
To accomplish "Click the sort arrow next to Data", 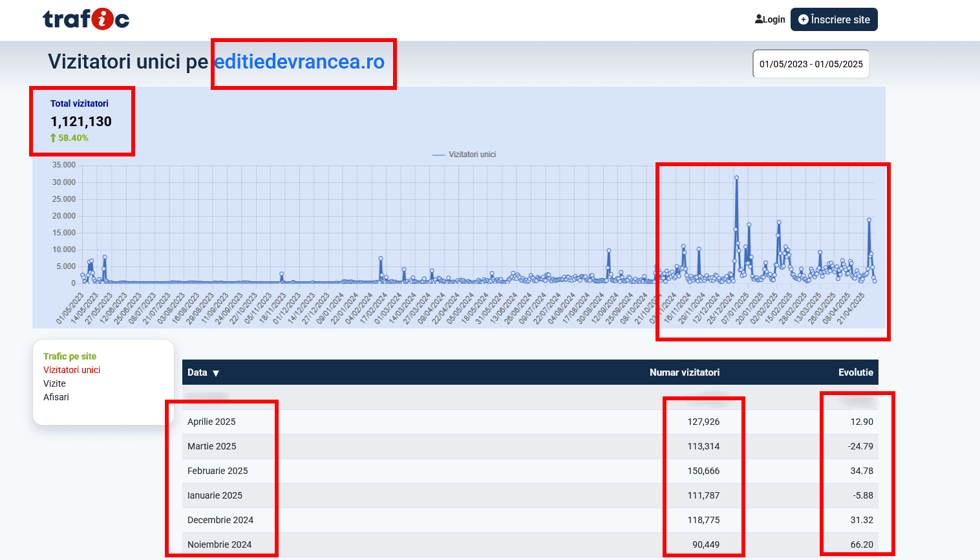I will coord(216,373).
